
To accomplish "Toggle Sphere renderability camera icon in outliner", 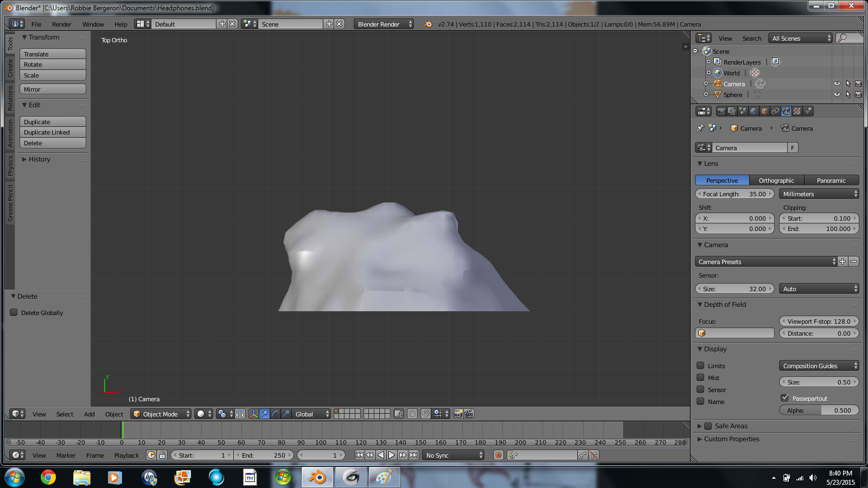I will pyautogui.click(x=858, y=94).
